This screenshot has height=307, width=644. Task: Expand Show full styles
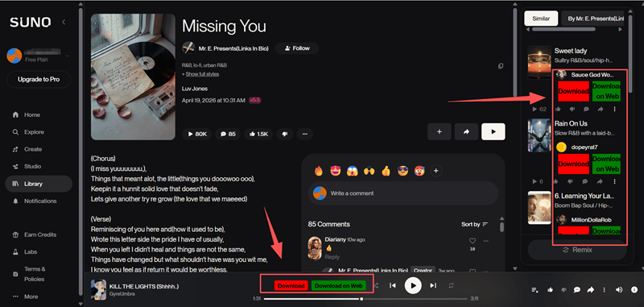pyautogui.click(x=202, y=74)
